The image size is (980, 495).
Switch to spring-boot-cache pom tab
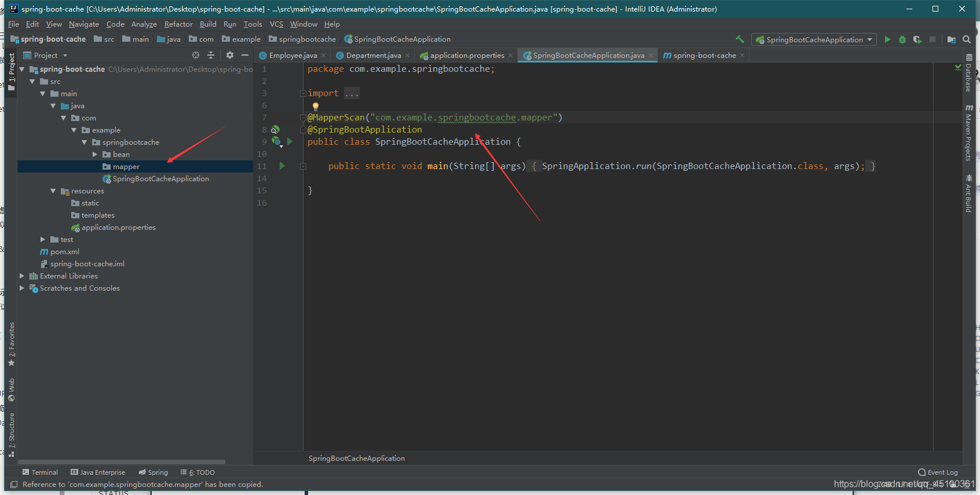tap(704, 56)
